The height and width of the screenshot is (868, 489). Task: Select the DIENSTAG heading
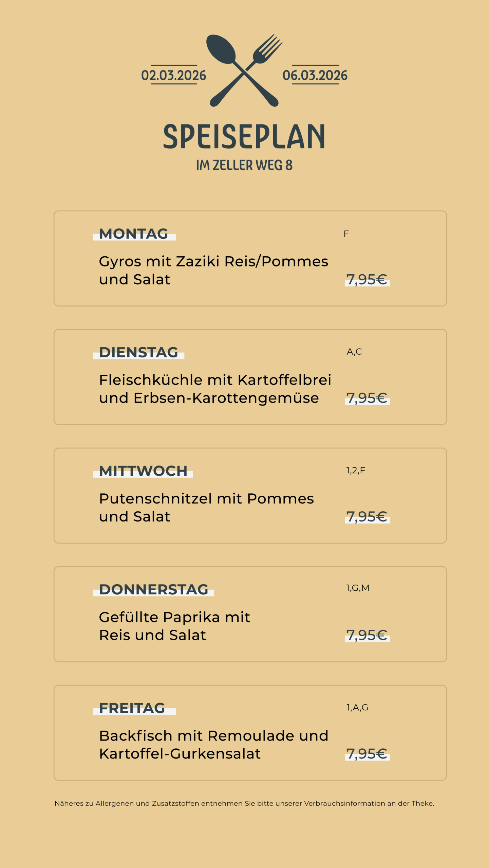click(138, 353)
